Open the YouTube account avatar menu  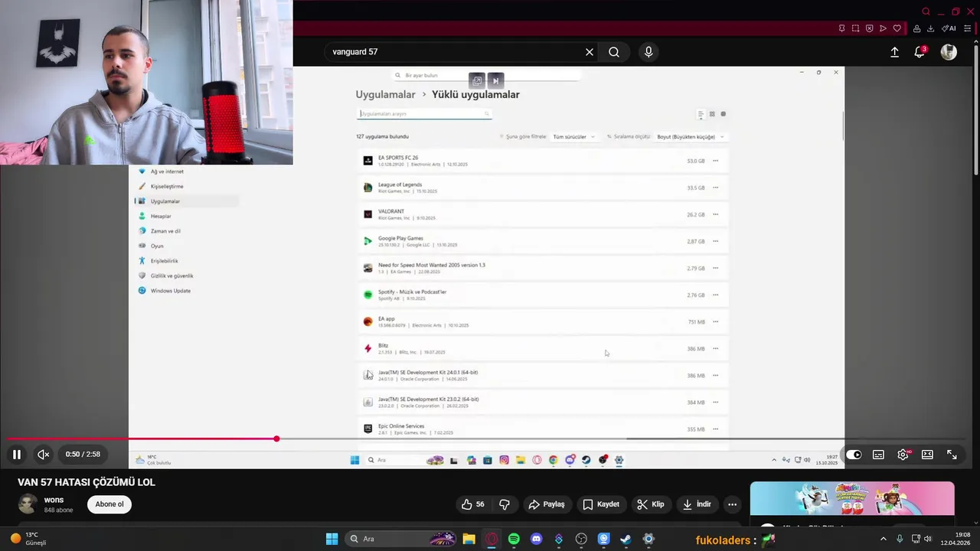tap(949, 52)
